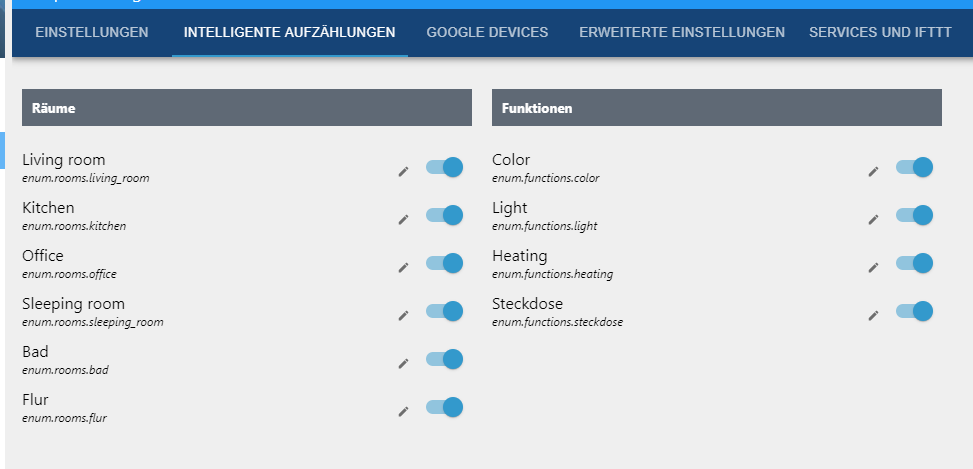Toggle the Flur room switch
Screen dimensions: 973x469
[444, 407]
